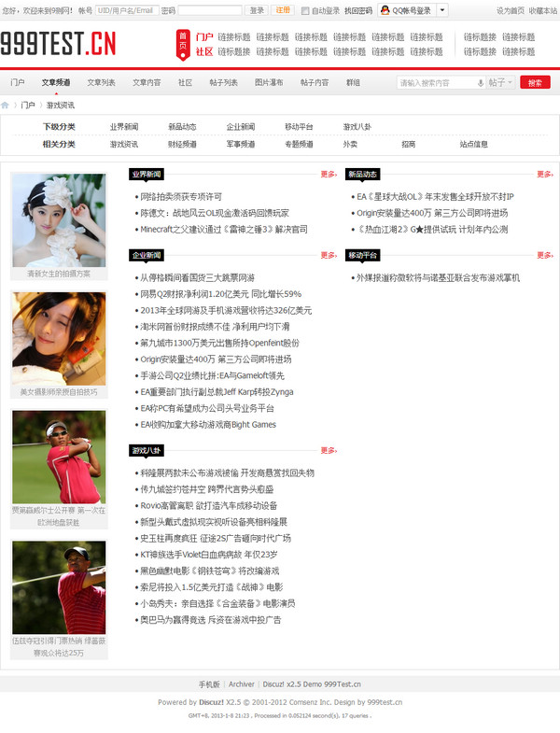560x733 pixels.
Task: Open article KT神族选手Violet
Action: 209,555
